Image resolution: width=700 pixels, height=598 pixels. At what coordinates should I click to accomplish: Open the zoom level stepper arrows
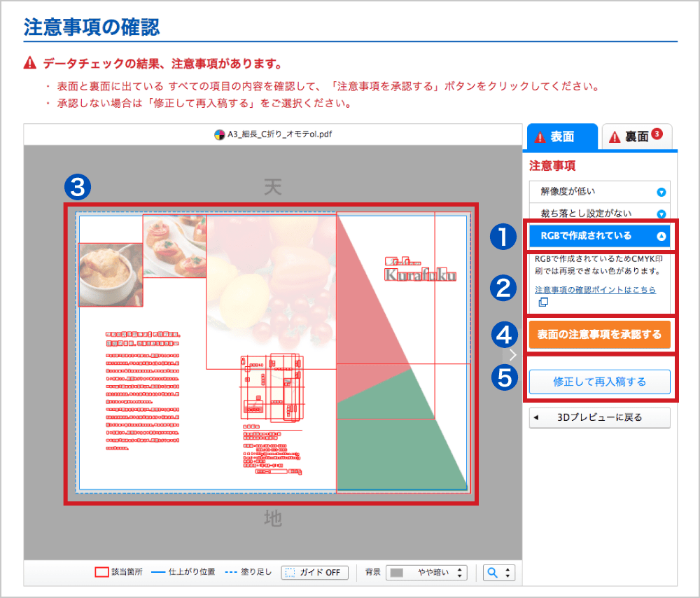pyautogui.click(x=507, y=572)
